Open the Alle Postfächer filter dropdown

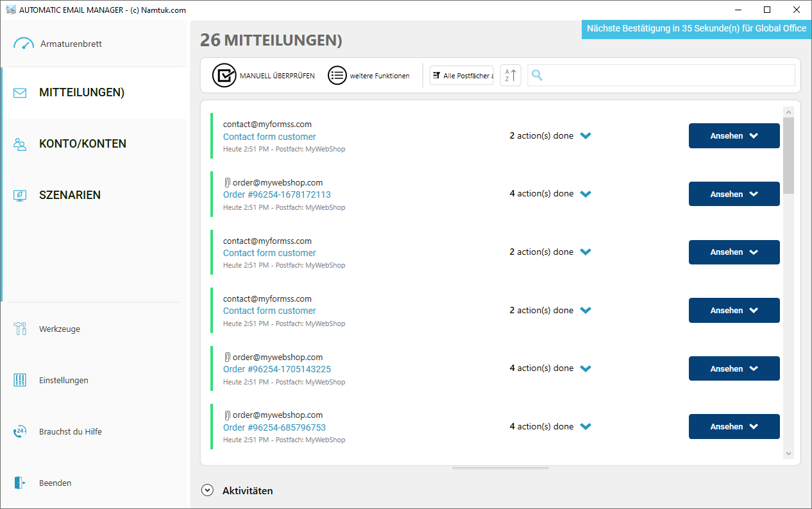coord(462,76)
